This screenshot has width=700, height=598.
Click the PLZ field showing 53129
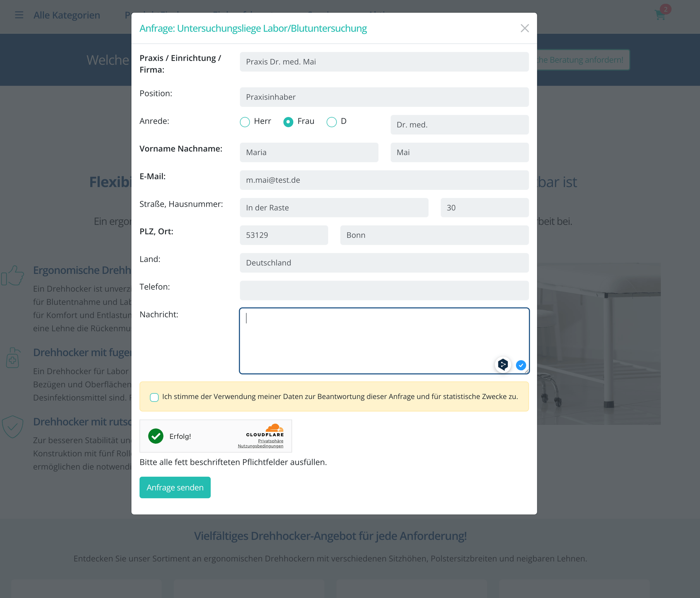pos(284,235)
